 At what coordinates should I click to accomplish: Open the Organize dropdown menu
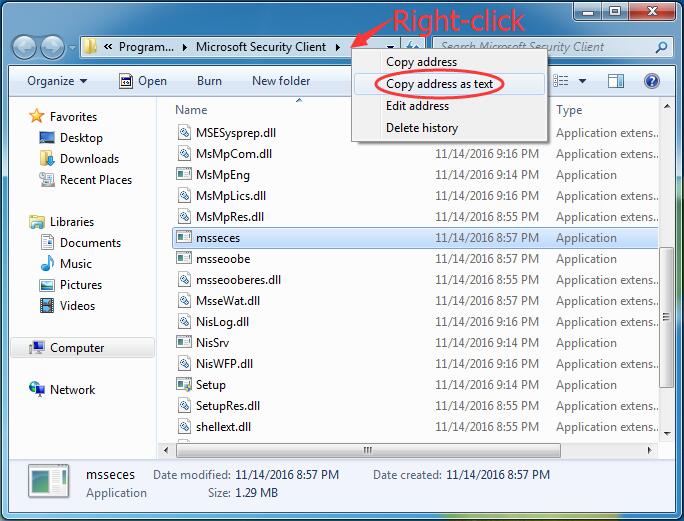click(57, 81)
